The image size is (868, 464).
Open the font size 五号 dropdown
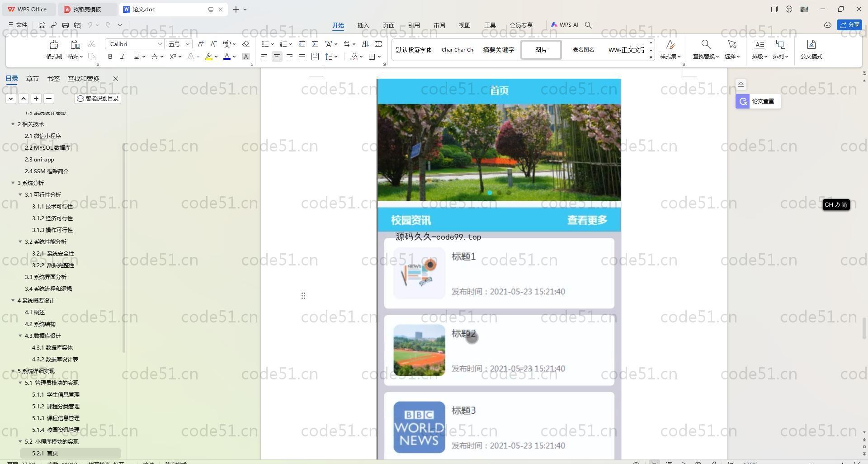pyautogui.click(x=187, y=44)
